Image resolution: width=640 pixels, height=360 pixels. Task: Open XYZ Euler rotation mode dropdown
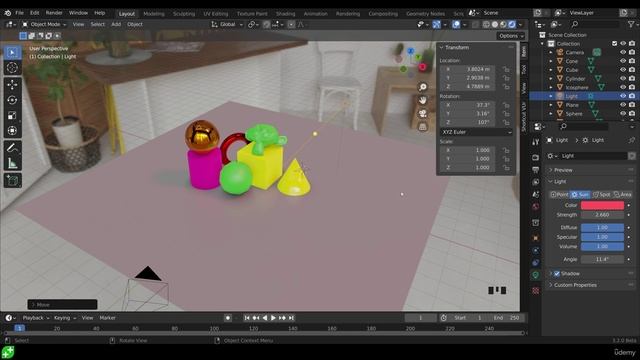476,132
